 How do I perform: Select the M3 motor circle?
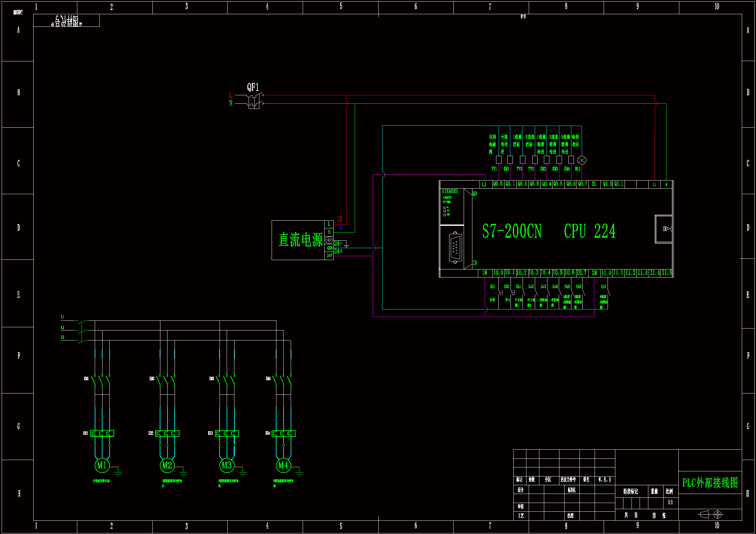[x=227, y=465]
